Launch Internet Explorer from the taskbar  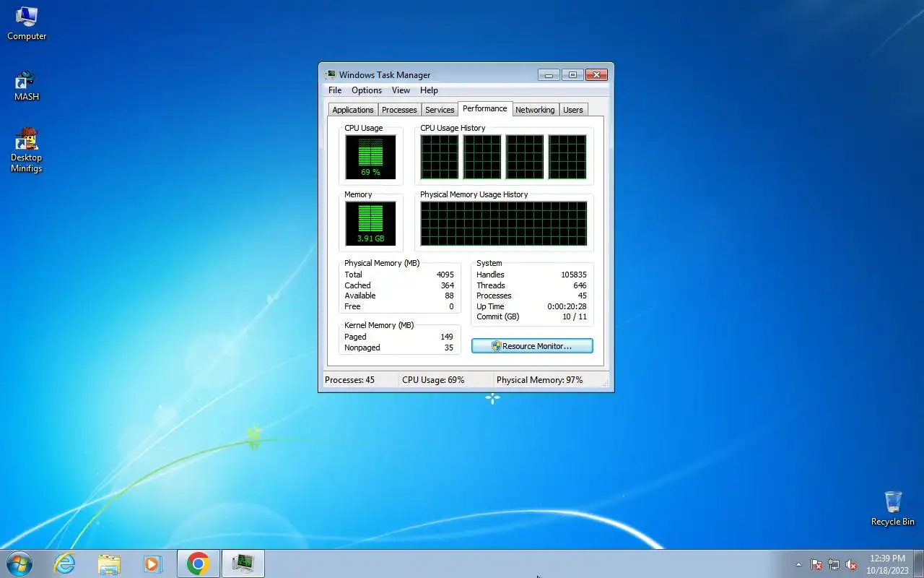point(65,564)
